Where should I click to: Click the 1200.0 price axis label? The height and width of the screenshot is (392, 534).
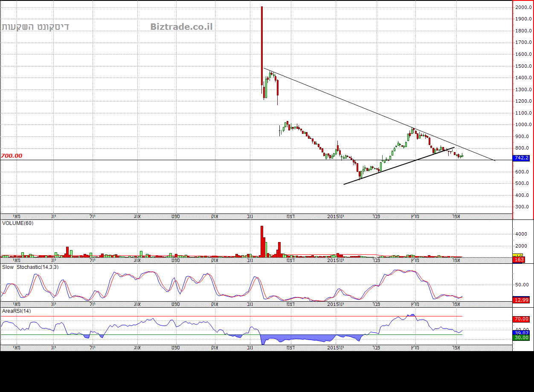pos(523,101)
